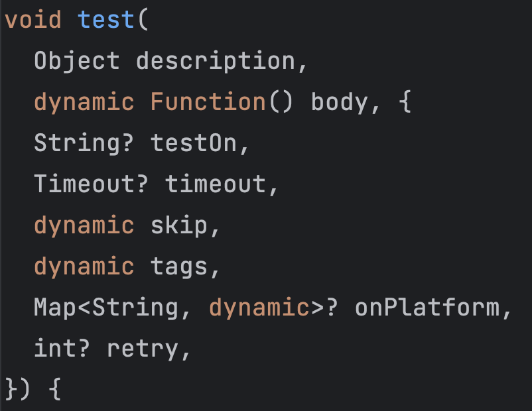Click the skip parameter name

pos(179,225)
